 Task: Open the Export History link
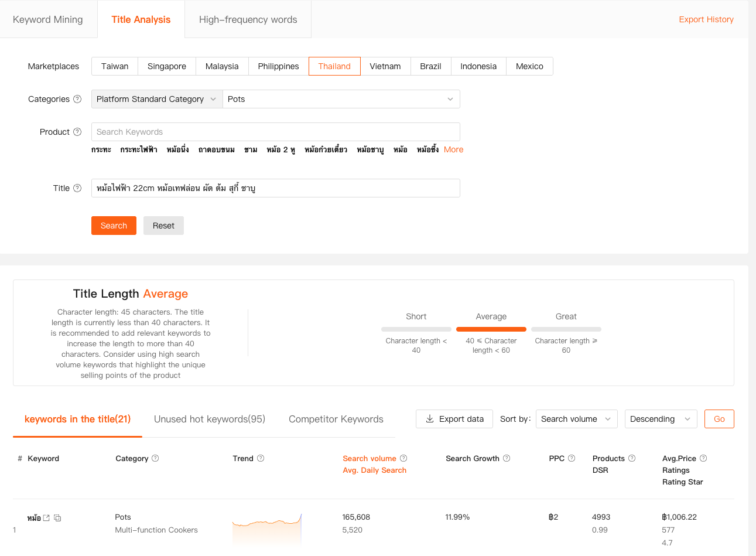coord(706,19)
